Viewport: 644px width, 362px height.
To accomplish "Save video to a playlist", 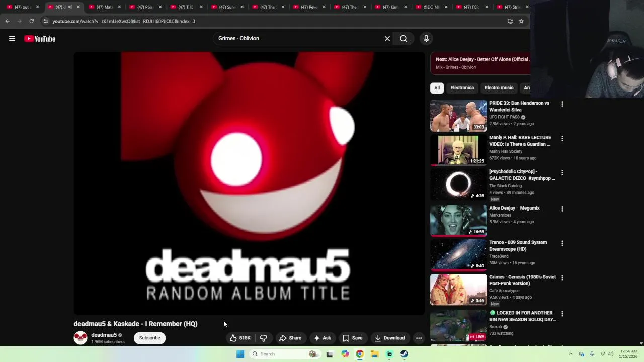I will [x=353, y=338].
